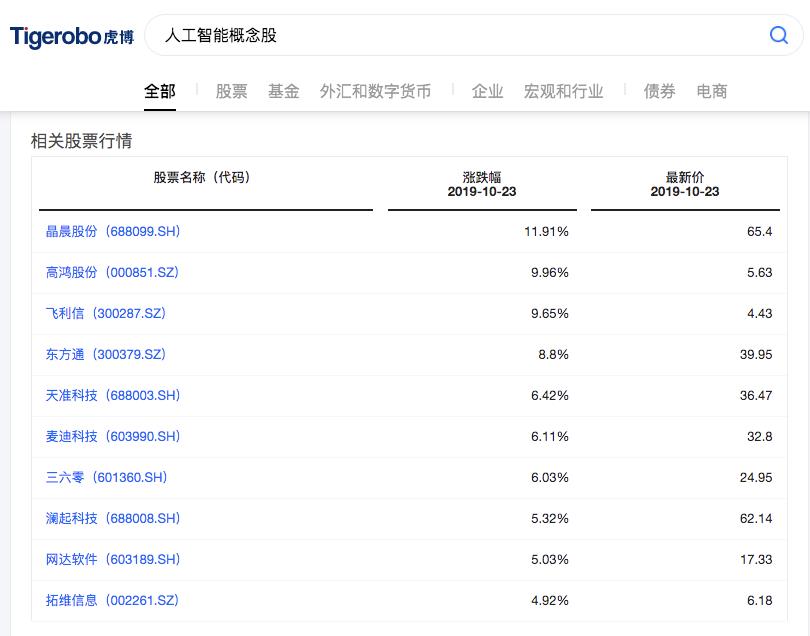Open stock 高鸿股份 (000851.SZ)
The width and height of the screenshot is (810, 636).
click(x=112, y=272)
